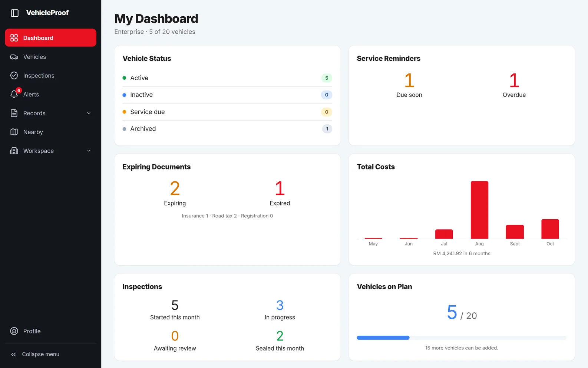This screenshot has width=588, height=368.
Task: Click the Collapse menu double-arrow icon
Action: (x=14, y=355)
